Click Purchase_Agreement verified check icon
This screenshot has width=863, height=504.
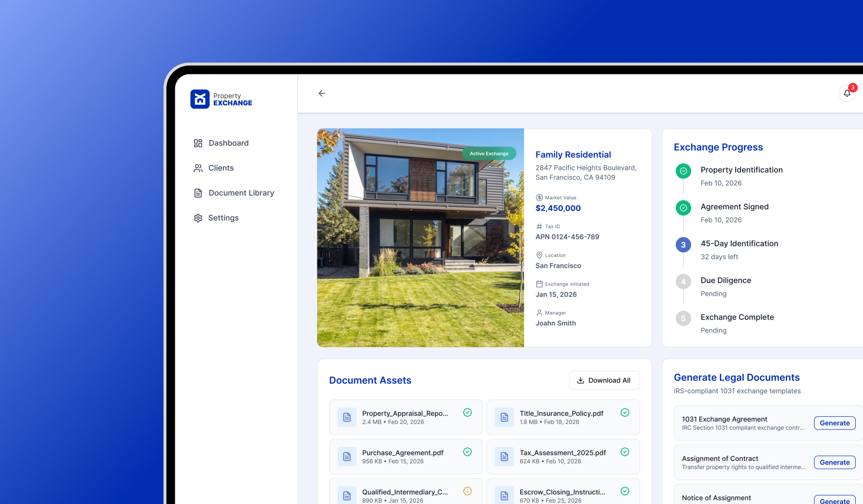pos(467,452)
